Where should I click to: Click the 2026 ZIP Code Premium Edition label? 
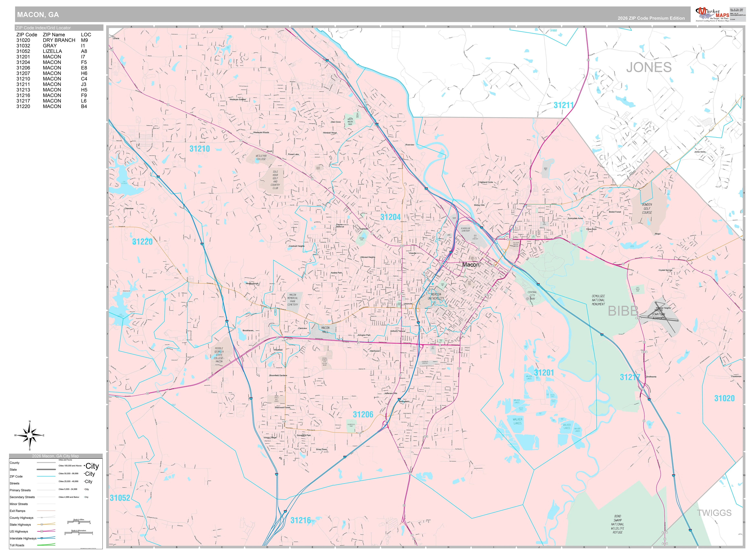pos(651,18)
